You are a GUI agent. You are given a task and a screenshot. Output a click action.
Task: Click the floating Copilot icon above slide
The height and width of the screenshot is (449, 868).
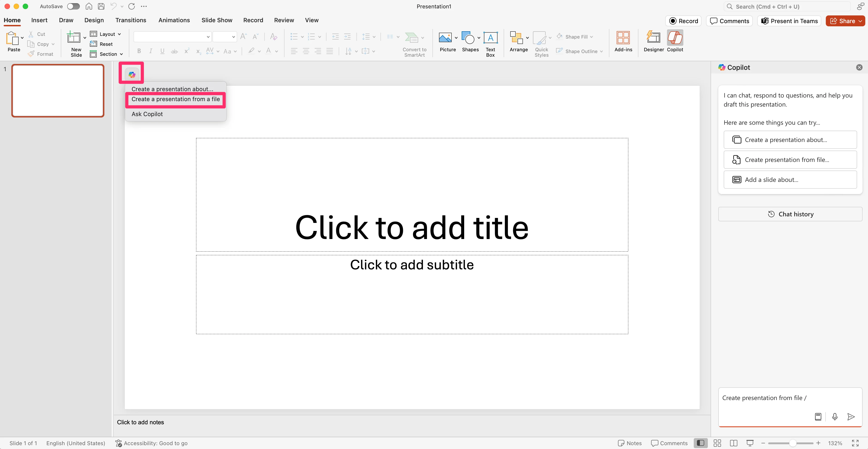[x=132, y=74]
